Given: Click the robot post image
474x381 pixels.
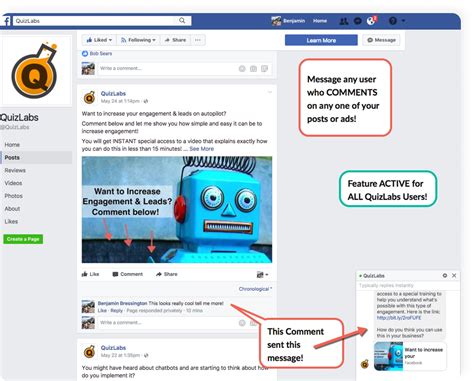Looking at the screenshot, I should (x=177, y=210).
